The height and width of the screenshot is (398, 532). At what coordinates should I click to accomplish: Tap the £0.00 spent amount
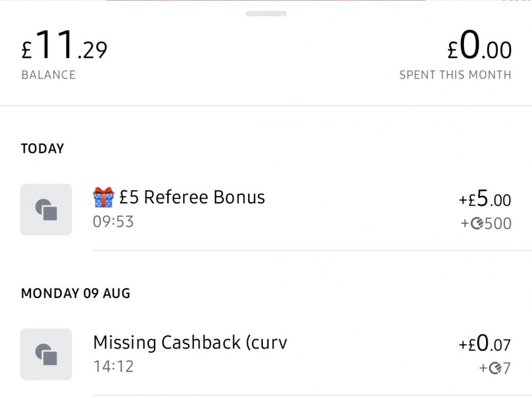coord(479,48)
